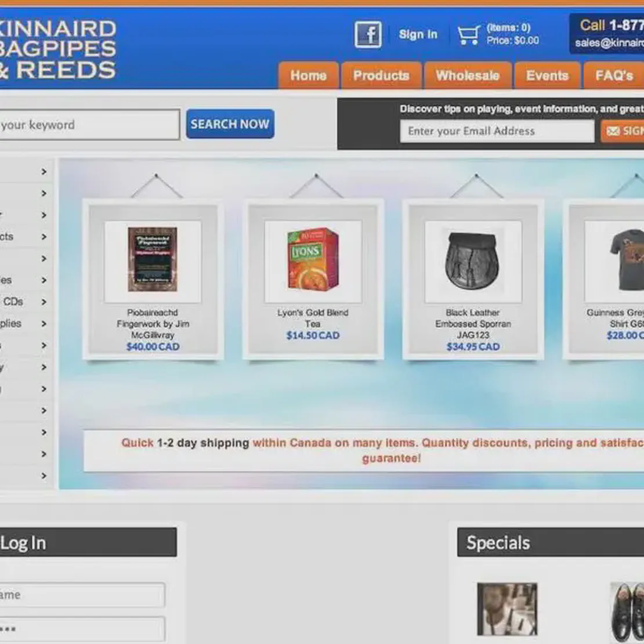Click the Enter your Email Address field
This screenshot has height=644, width=644.
[497, 131]
